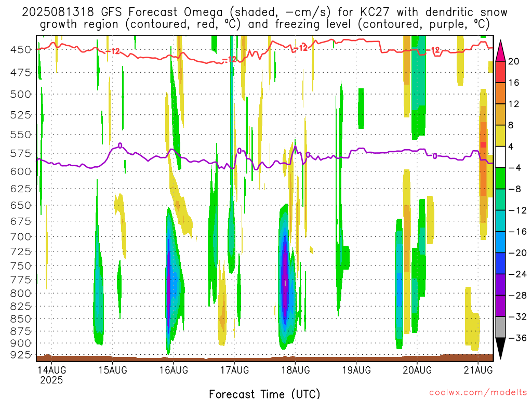
Task: Select the red colorbar segment between 16 and 20
Action: [500, 72]
